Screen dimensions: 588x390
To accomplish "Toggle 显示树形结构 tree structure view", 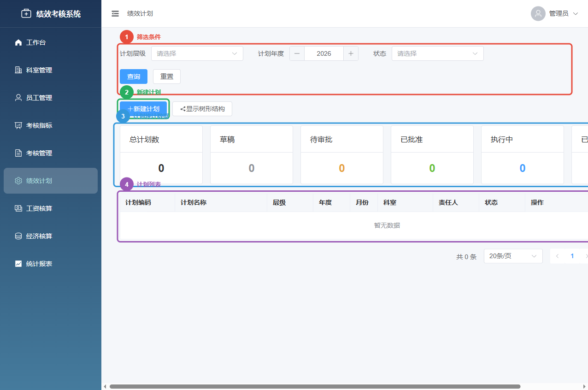I will (x=202, y=109).
